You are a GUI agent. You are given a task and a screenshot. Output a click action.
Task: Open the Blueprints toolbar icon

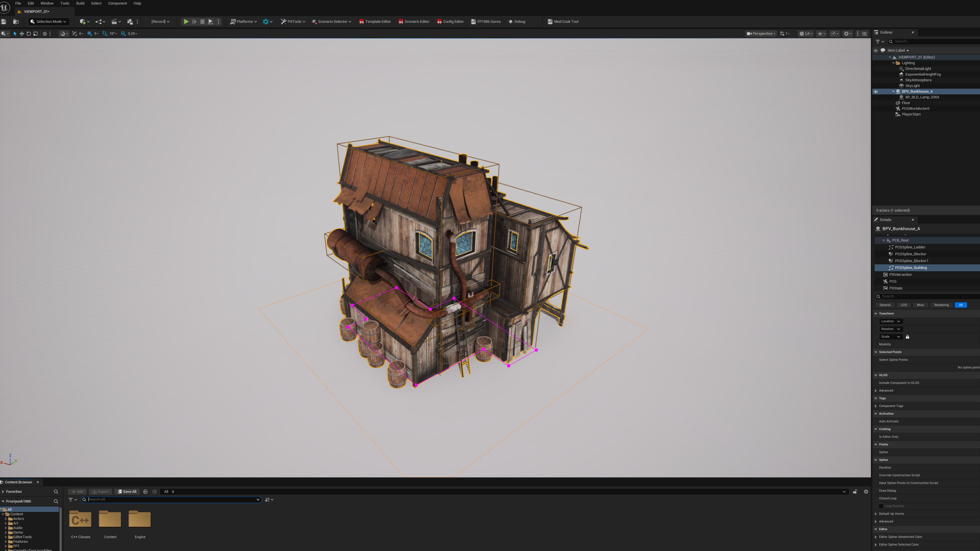click(98, 22)
